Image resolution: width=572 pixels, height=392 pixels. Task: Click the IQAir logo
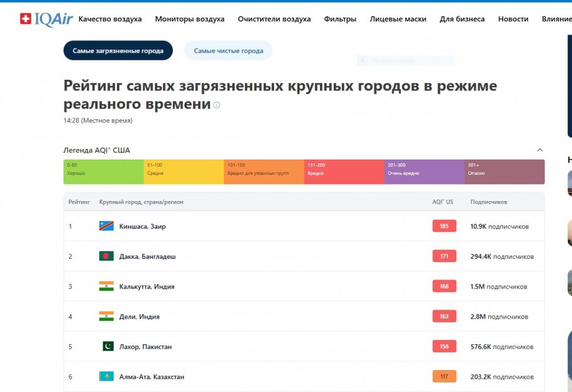click(44, 19)
